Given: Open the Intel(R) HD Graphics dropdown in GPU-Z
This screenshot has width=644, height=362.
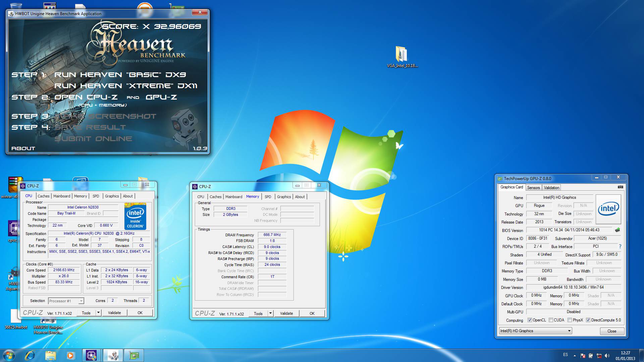Looking at the screenshot, I should click(x=535, y=331).
